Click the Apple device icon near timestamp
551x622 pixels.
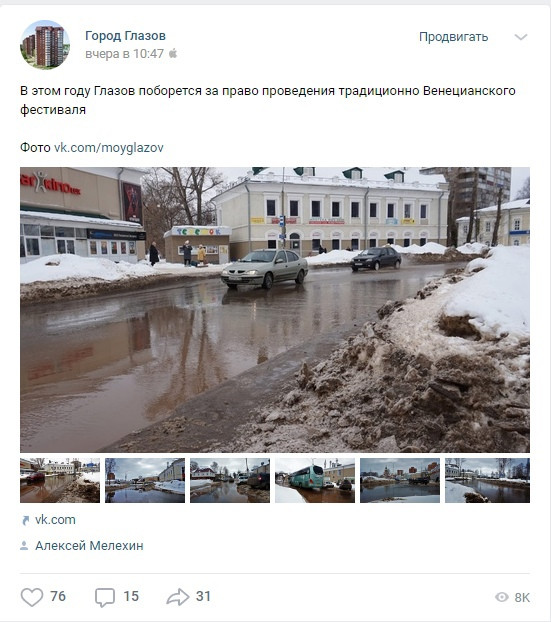click(173, 53)
